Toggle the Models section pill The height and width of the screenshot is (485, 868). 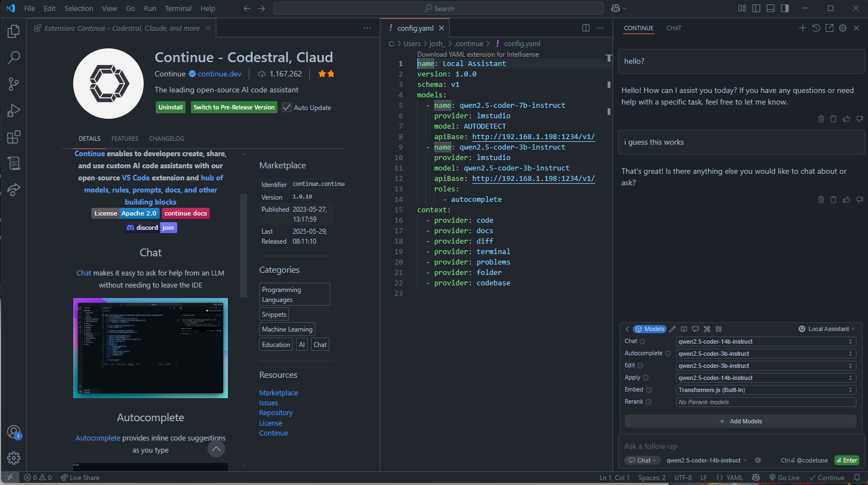point(650,329)
